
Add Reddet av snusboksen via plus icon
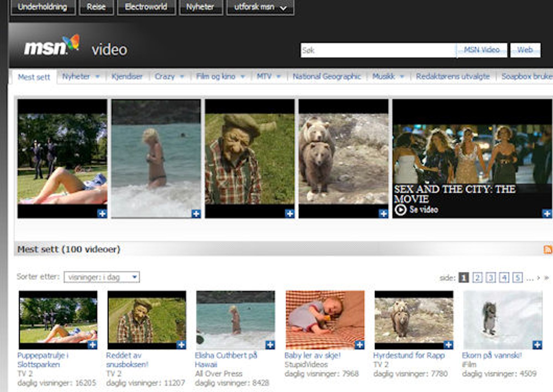(x=181, y=345)
